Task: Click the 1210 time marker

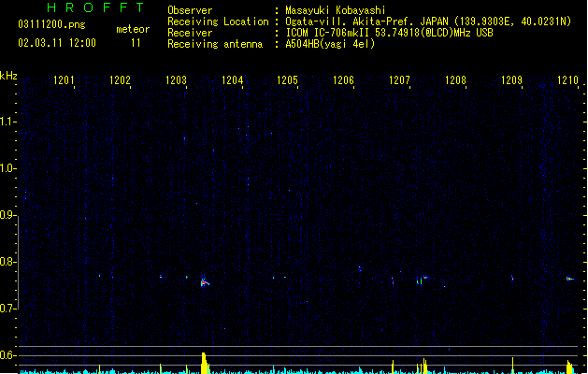Action: (x=567, y=80)
